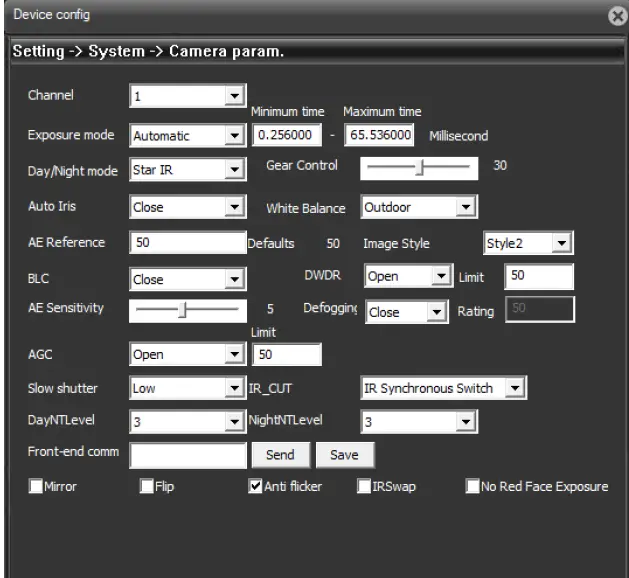Open the Defogging dropdown

(x=407, y=312)
